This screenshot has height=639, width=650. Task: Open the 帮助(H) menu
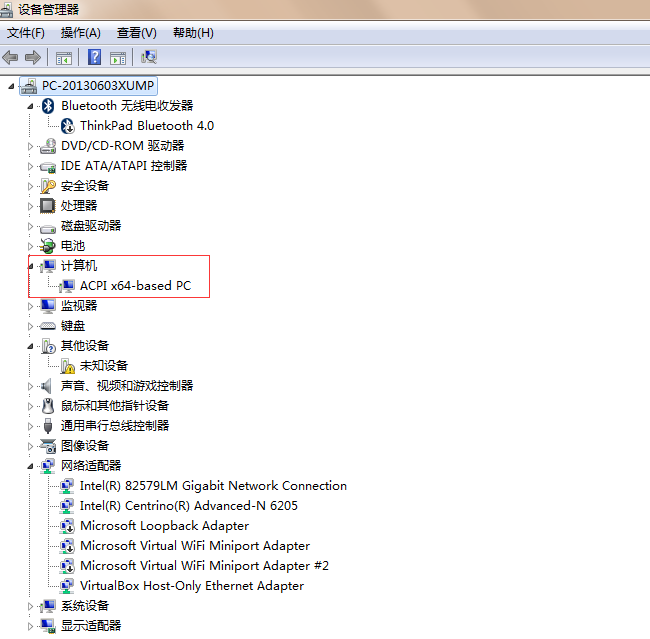193,33
